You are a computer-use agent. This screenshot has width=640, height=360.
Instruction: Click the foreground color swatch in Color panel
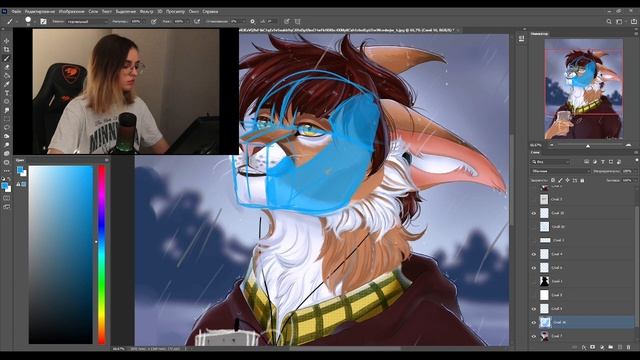[20, 170]
